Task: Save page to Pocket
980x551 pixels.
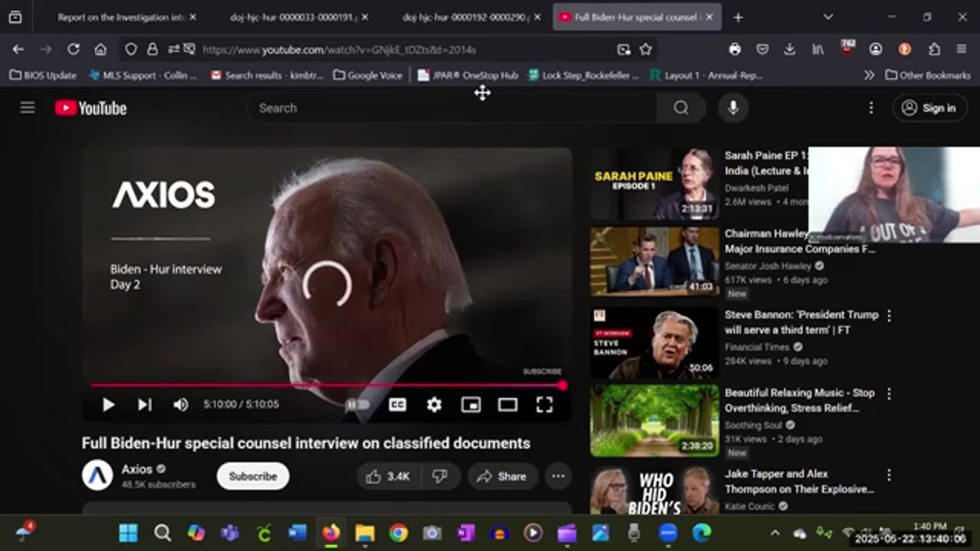Action: 763,49
